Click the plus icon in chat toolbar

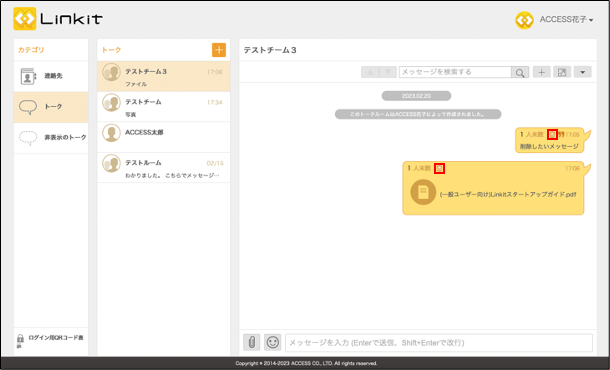[542, 72]
